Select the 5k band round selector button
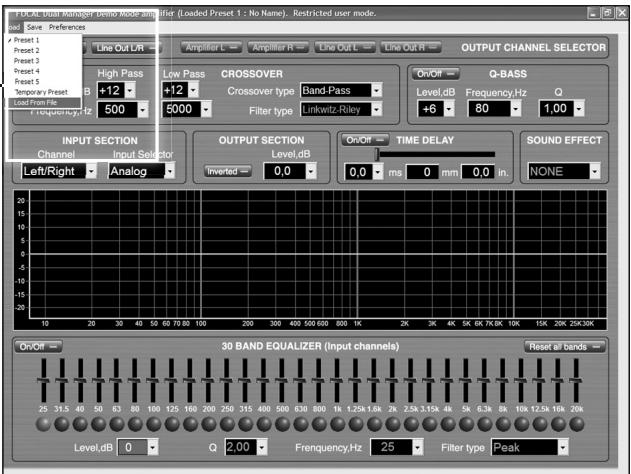631x474 pixels. pyautogui.click(x=467, y=424)
